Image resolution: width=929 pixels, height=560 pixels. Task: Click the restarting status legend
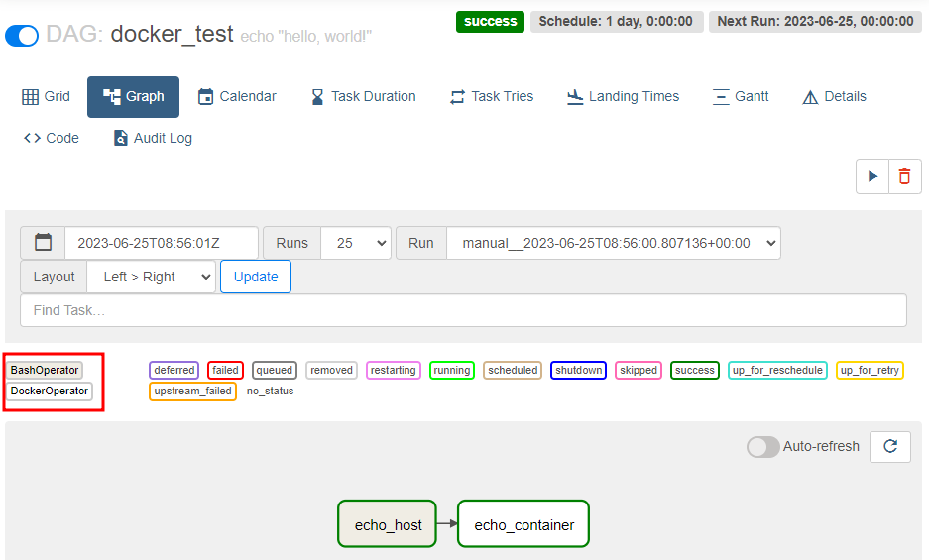[394, 370]
